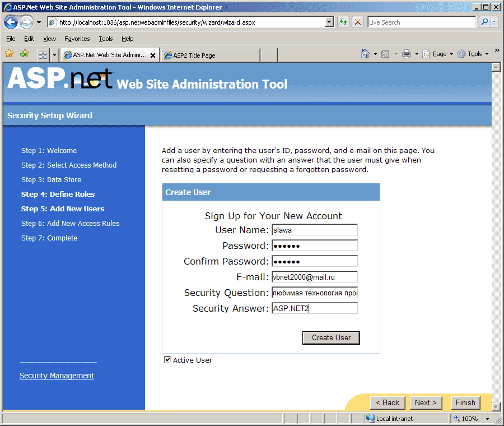Click the address bar URL field

point(186,22)
